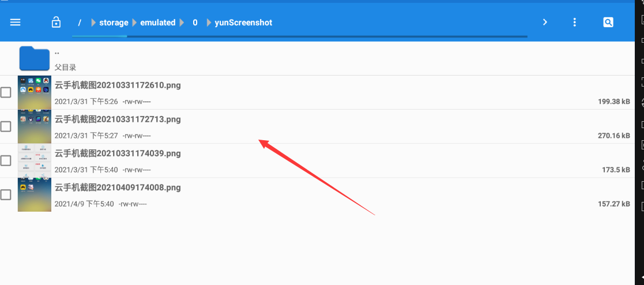
Task: Open file 云手机截图20210331172713.png by its name
Action: pos(118,119)
